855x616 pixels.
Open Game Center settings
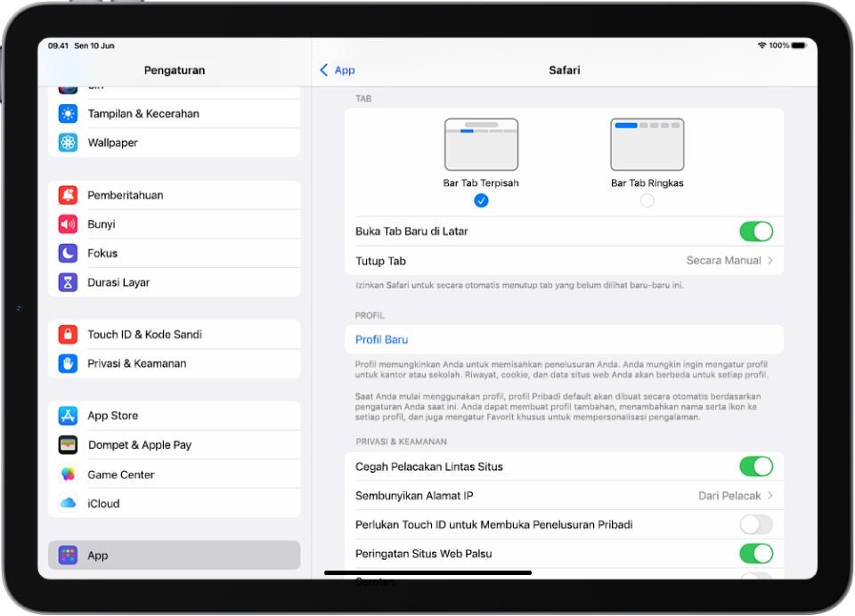pos(175,474)
